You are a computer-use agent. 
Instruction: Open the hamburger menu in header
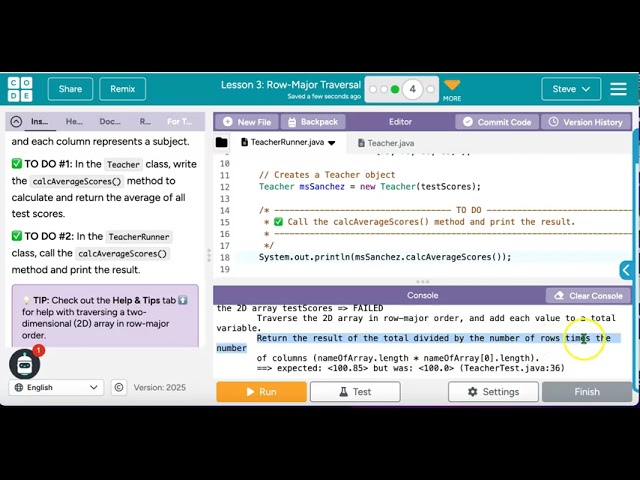[619, 89]
